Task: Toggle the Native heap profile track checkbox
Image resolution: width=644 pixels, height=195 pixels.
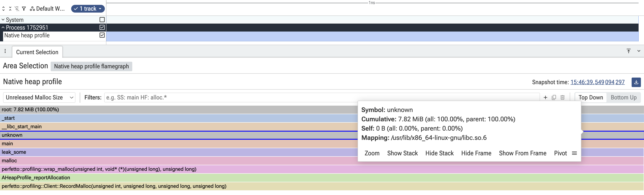Action: pyautogui.click(x=102, y=35)
